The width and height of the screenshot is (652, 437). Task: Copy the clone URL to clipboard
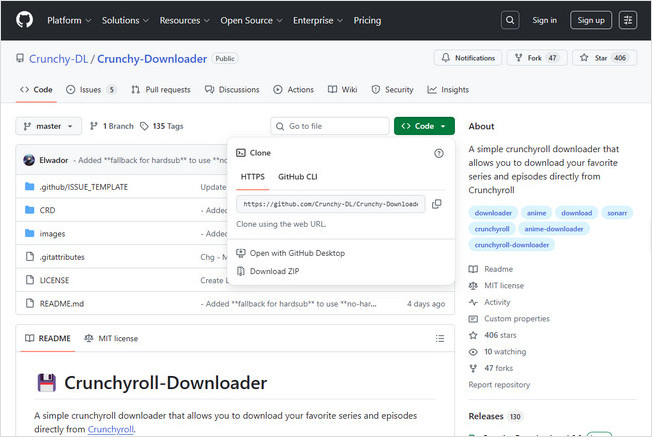(437, 204)
